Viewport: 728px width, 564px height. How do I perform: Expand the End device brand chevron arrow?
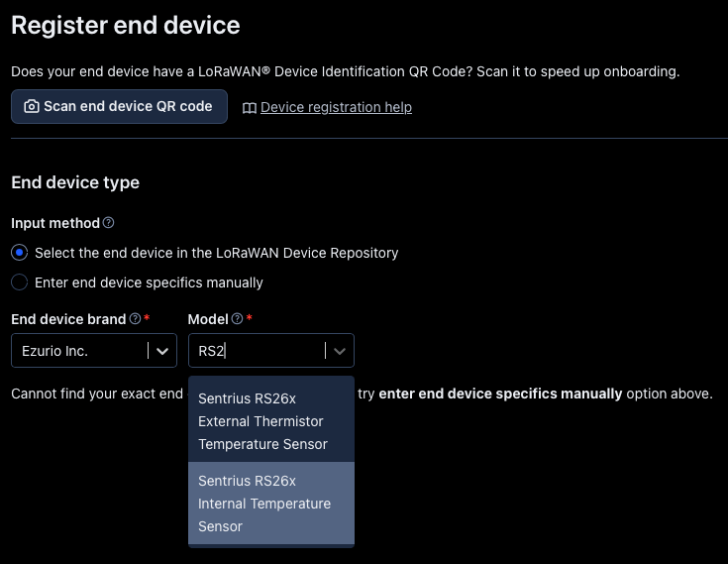(x=162, y=350)
